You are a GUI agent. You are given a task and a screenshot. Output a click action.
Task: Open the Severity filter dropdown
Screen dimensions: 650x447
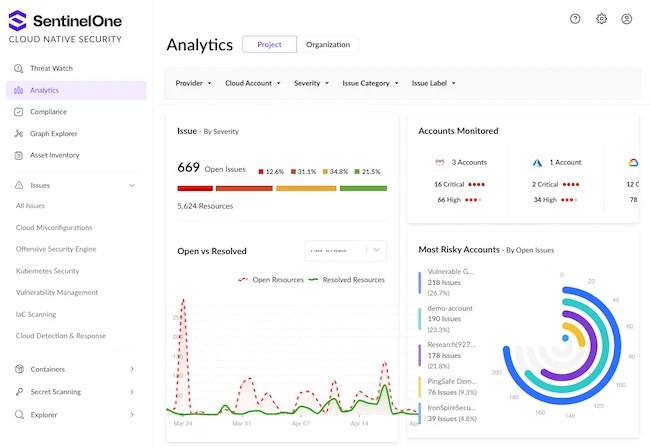pyautogui.click(x=311, y=83)
